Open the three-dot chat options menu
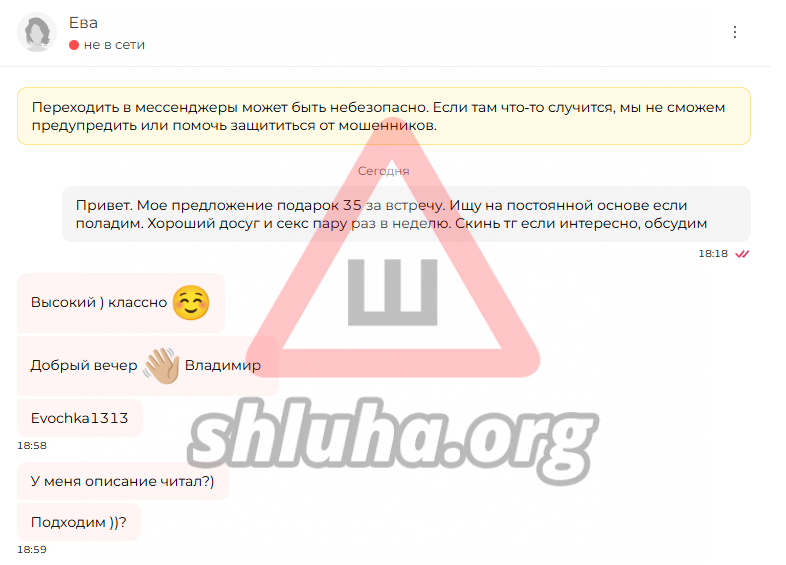Image resolution: width=786 pixels, height=565 pixels. 734,32
